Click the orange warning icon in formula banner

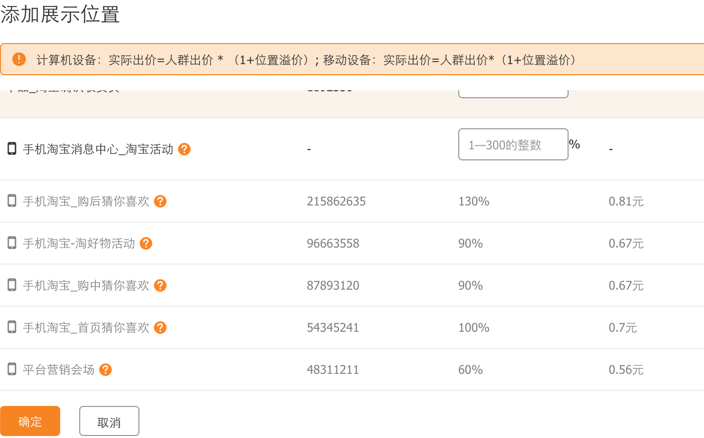coord(19,59)
